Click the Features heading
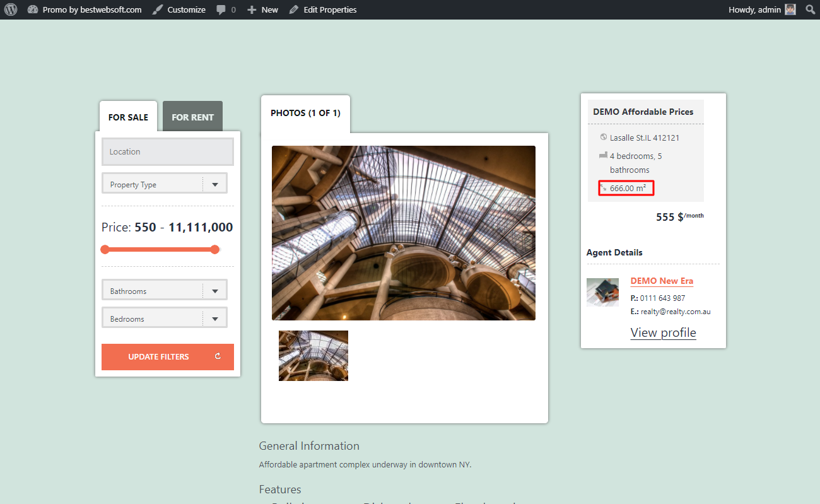 pyautogui.click(x=280, y=489)
